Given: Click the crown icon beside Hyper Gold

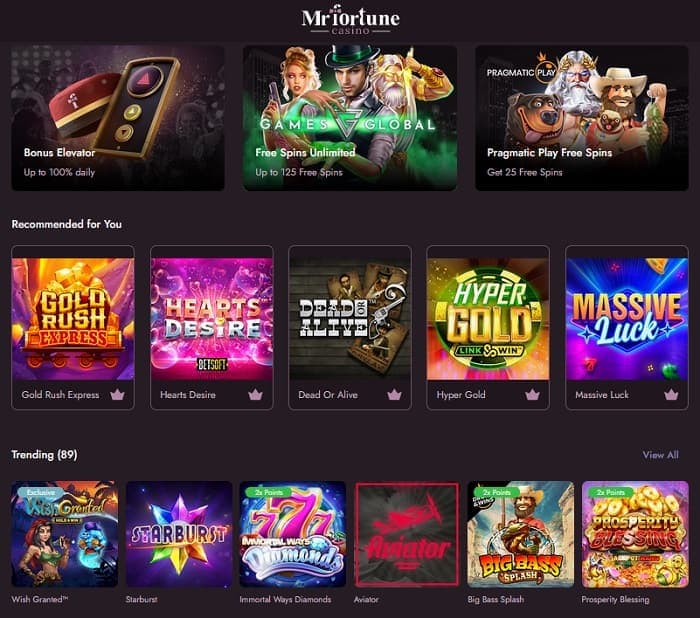Looking at the screenshot, I should 532,395.
